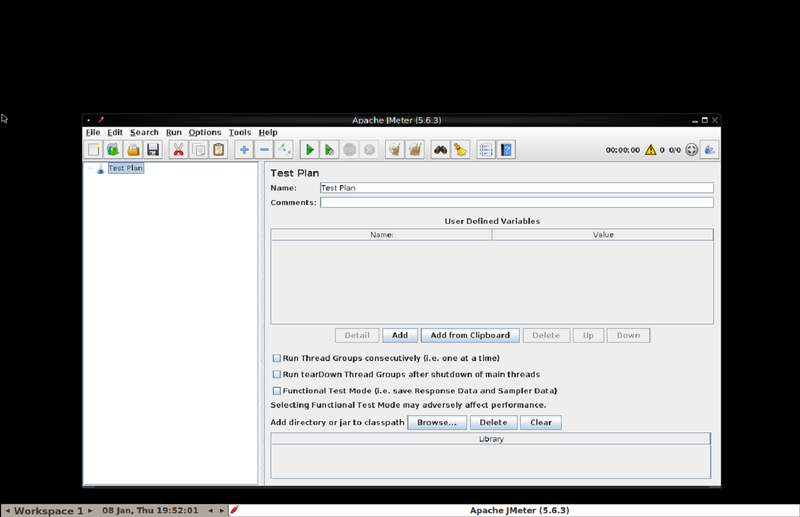Click the Name: column header
Screen dimensions: 800x517
click(382, 235)
